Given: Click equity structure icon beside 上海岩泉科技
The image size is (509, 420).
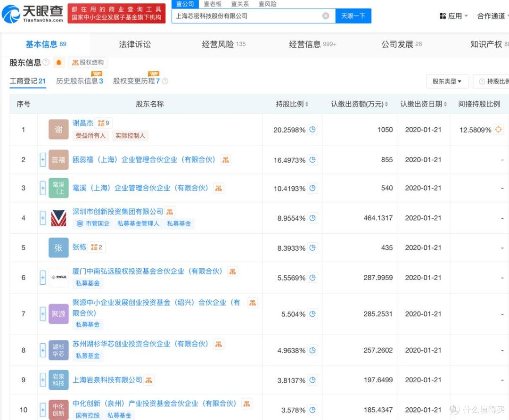Looking at the screenshot, I should [x=149, y=380].
